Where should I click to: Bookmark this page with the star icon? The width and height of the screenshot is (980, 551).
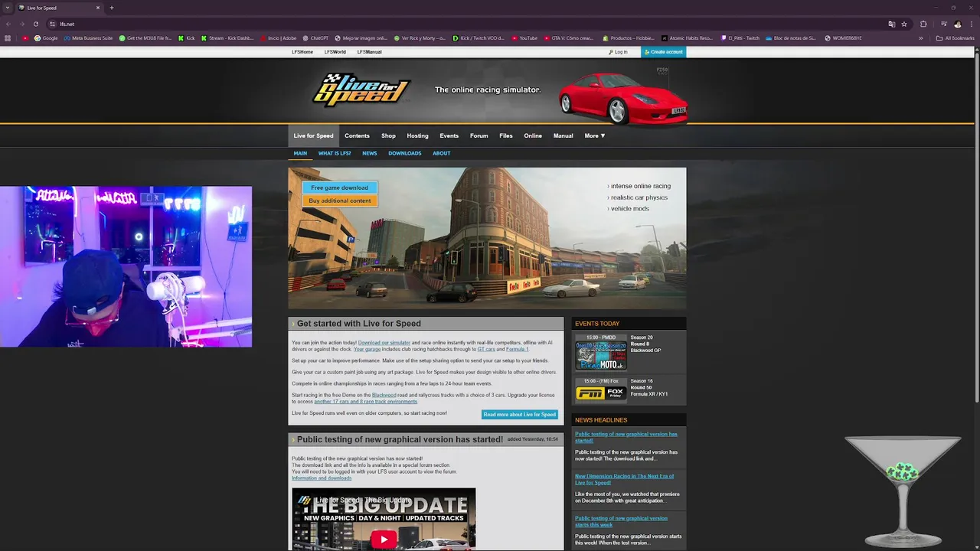pos(904,24)
